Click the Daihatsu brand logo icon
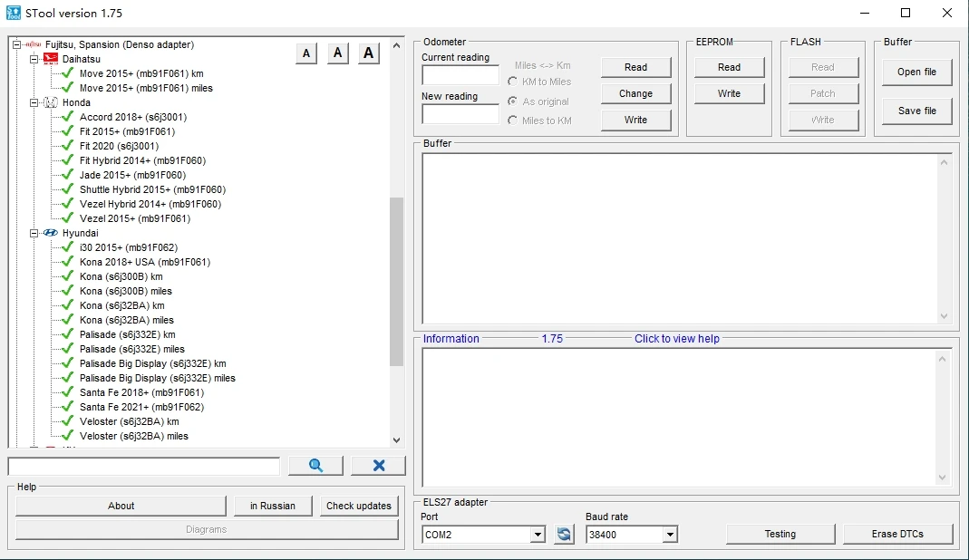This screenshot has width=969, height=560. (50, 59)
